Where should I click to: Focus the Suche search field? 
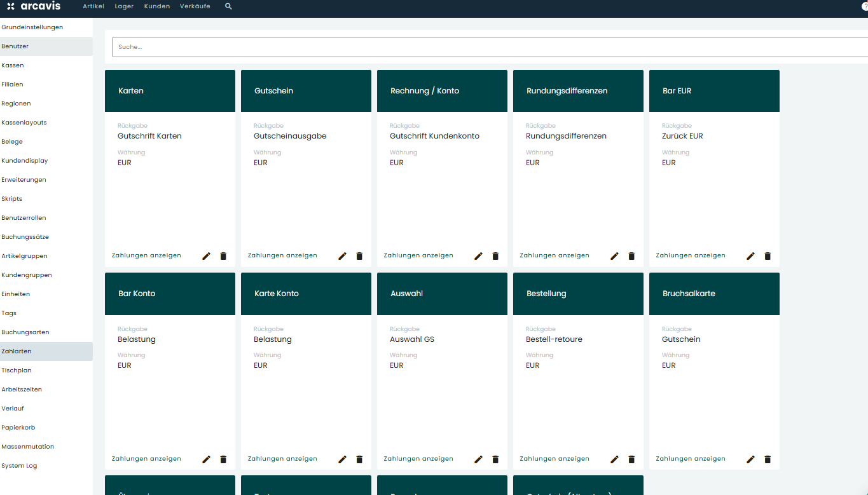pos(490,47)
